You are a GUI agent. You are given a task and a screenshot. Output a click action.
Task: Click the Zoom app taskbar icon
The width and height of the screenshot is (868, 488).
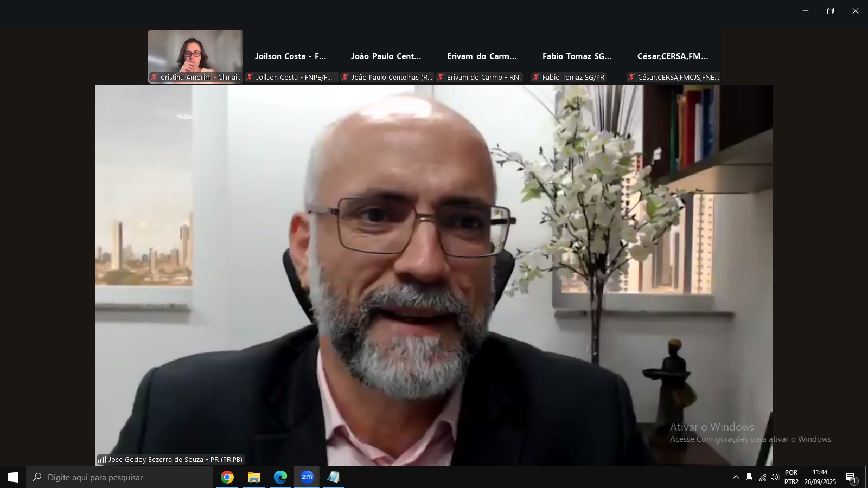pyautogui.click(x=307, y=477)
